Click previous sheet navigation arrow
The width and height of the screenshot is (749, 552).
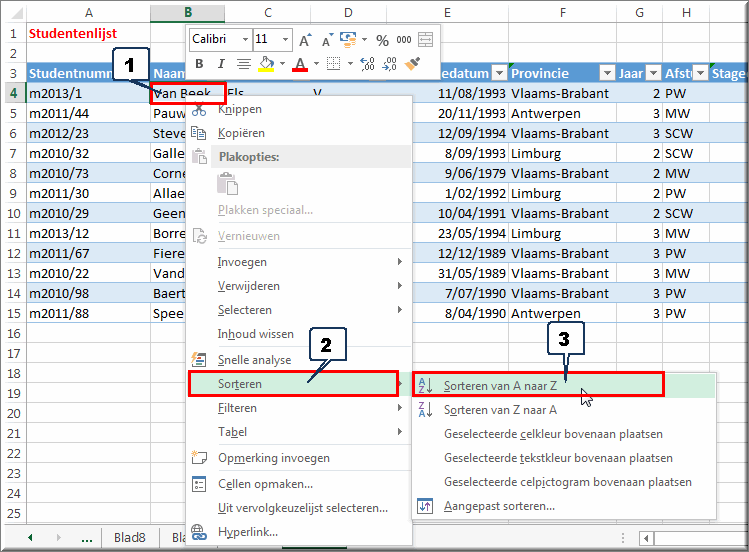click(31, 538)
